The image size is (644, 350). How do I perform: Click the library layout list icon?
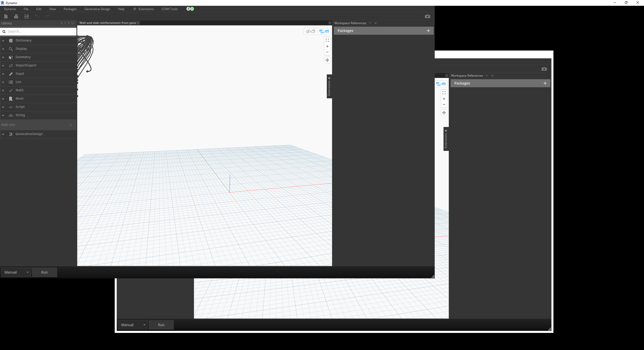coord(72,23)
